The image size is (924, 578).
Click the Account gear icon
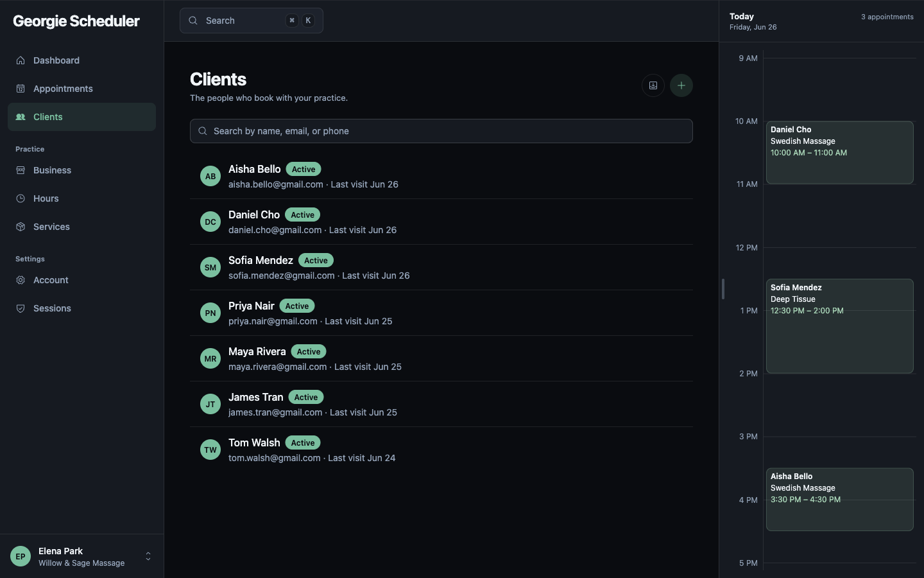tap(21, 280)
